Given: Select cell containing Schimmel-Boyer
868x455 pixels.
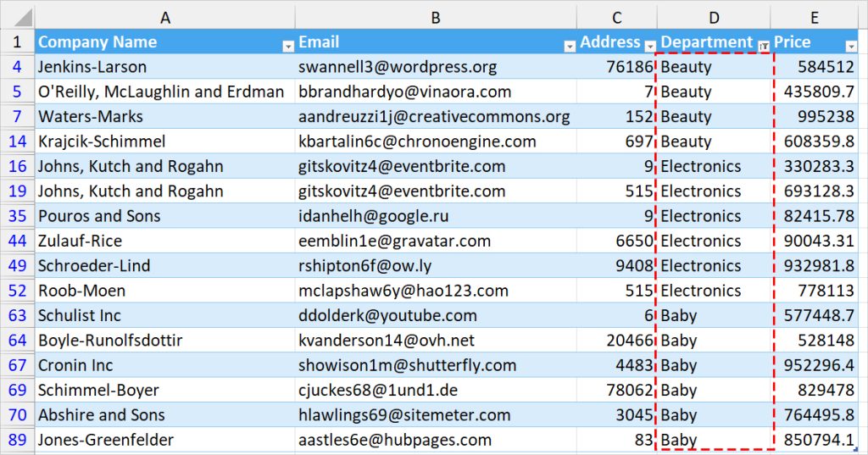Looking at the screenshot, I should point(165,391).
